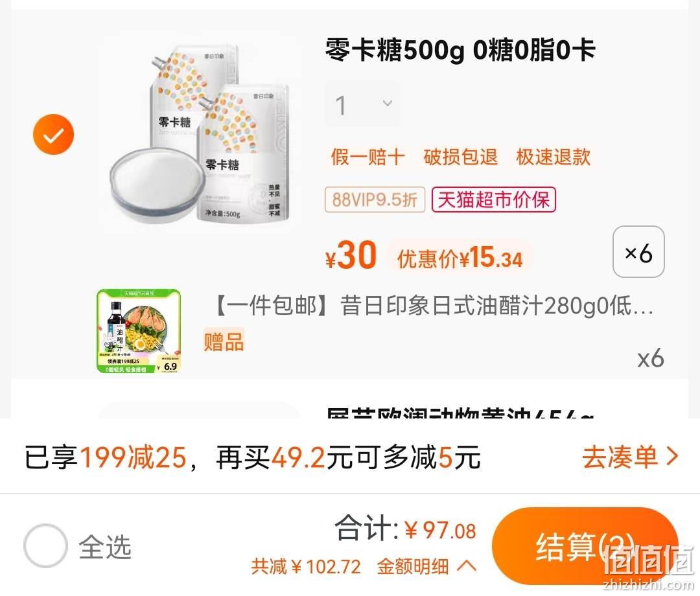Tap the ×6 quantity badge

638,251
